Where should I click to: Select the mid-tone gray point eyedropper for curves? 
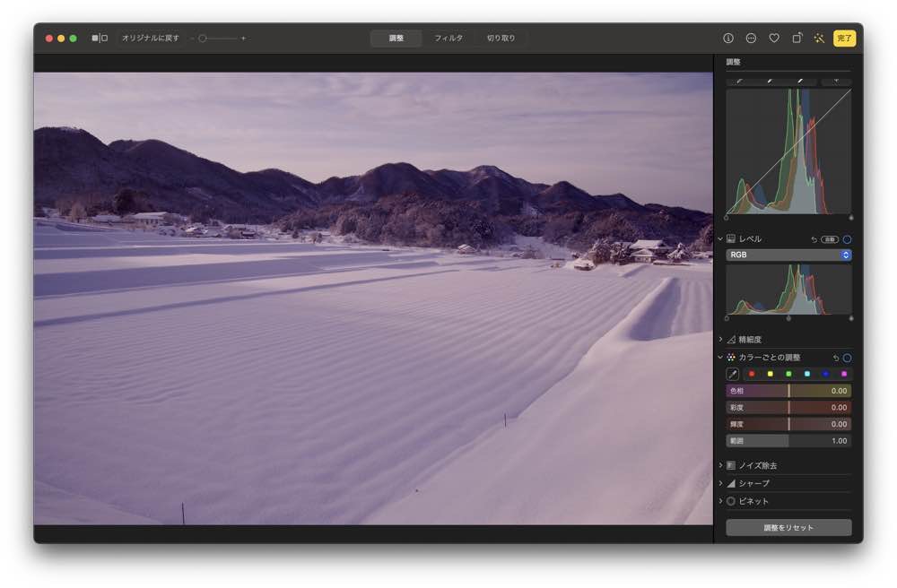click(x=771, y=82)
